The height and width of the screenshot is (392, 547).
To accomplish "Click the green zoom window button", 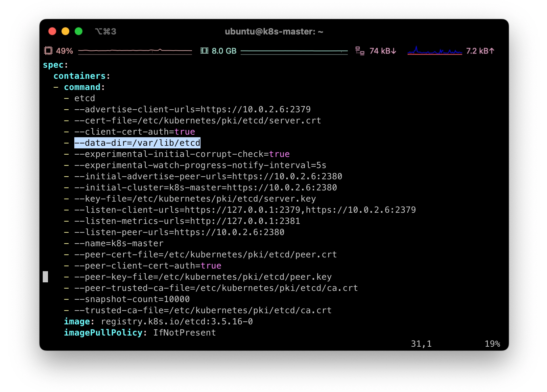I will [79, 31].
